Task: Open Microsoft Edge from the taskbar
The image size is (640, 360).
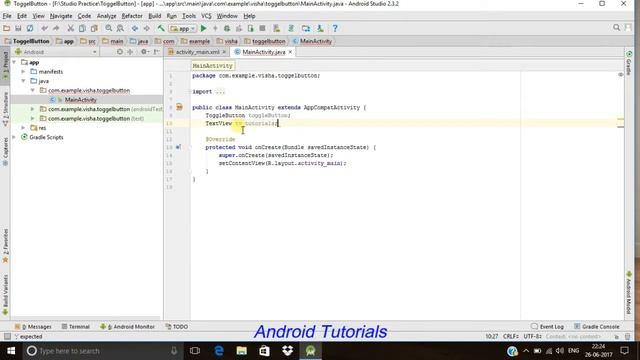Action: tap(219, 351)
